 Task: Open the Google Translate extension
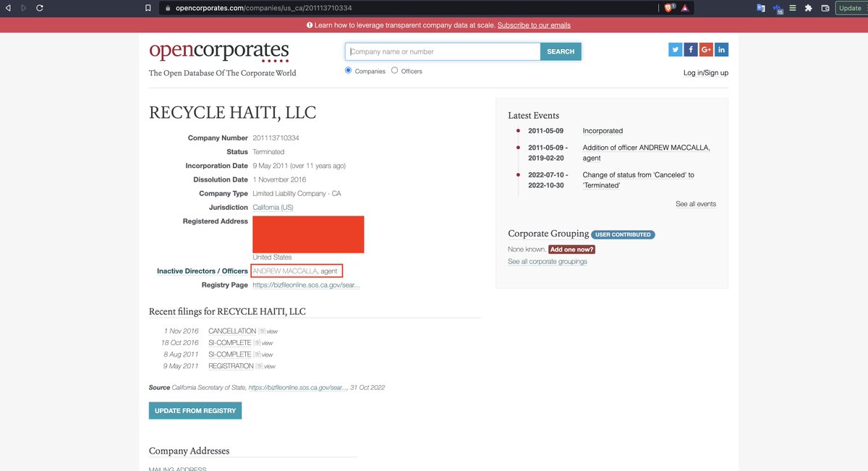click(761, 8)
